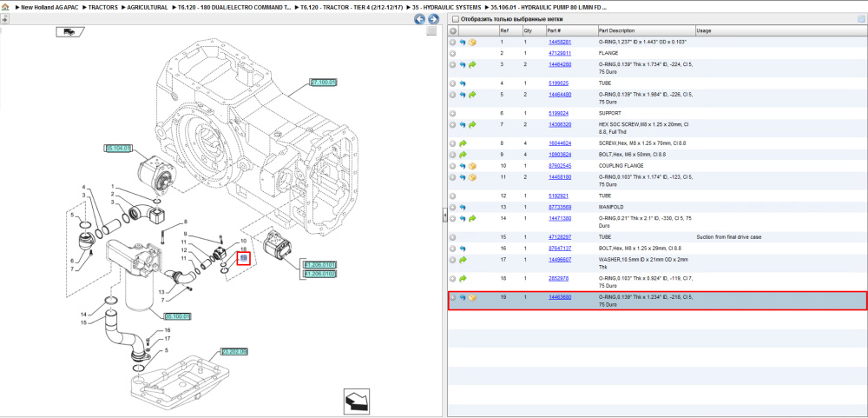
Task: Click the blue arrow icon for part 14306320
Action: coord(463,125)
